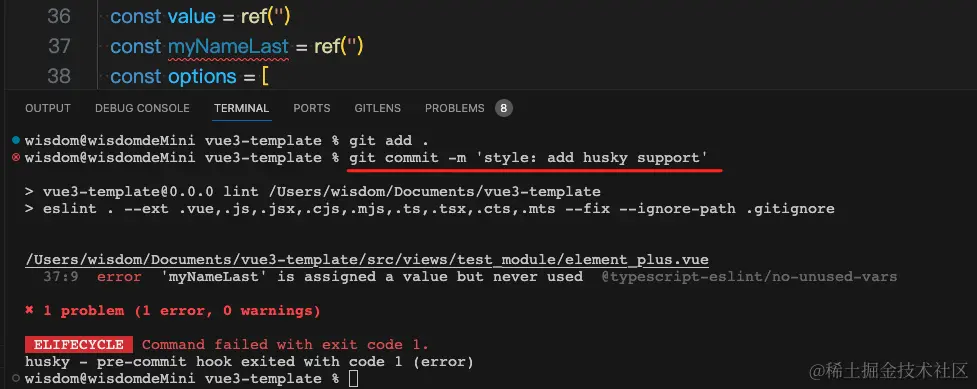
Task: Open the OUTPUT panel tab
Action: tap(48, 108)
